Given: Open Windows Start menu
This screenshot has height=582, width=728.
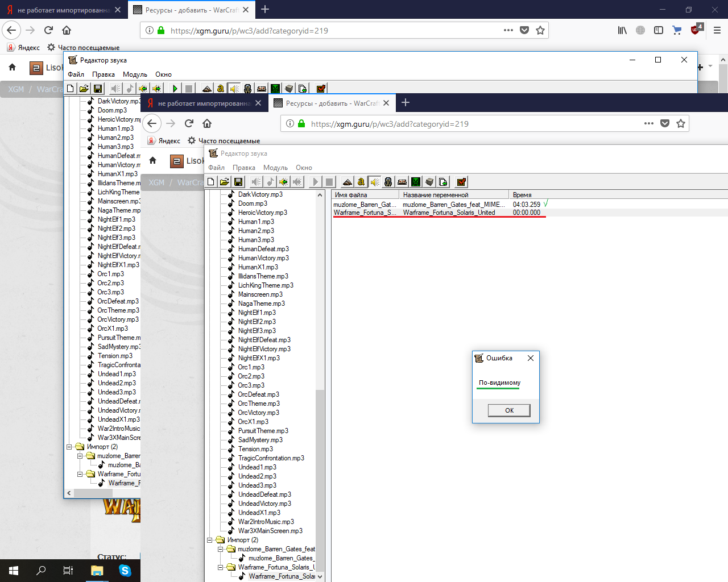Looking at the screenshot, I should coord(14,571).
